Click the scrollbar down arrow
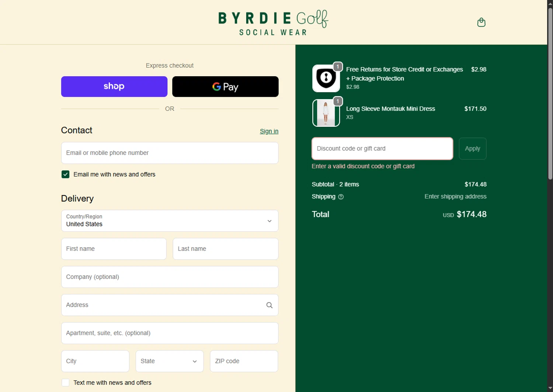 550,388
